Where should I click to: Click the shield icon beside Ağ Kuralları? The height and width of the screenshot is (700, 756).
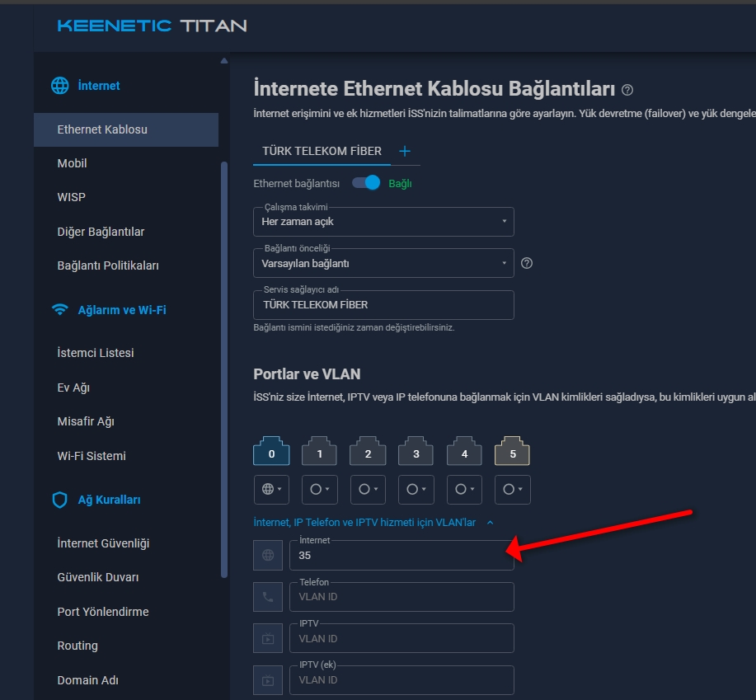click(x=60, y=500)
